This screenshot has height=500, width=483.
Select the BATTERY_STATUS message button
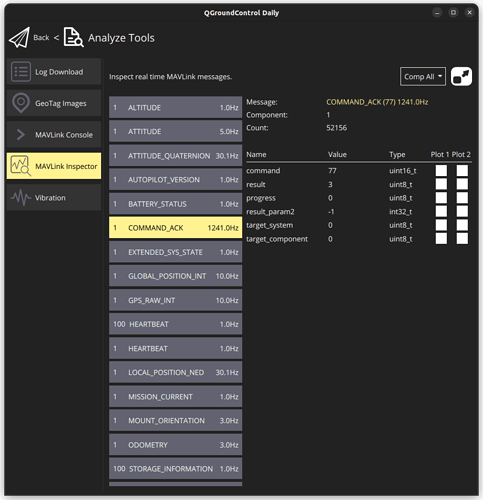pyautogui.click(x=175, y=204)
